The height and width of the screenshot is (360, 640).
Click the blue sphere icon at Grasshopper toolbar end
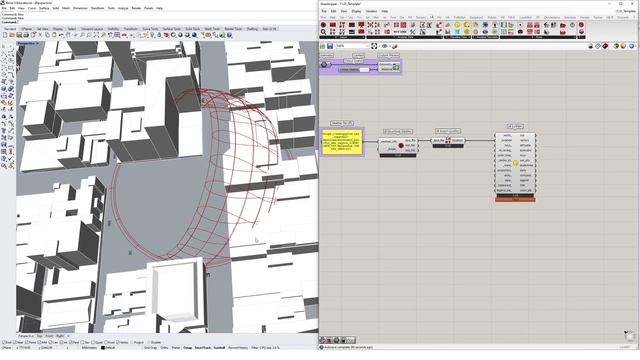click(631, 46)
